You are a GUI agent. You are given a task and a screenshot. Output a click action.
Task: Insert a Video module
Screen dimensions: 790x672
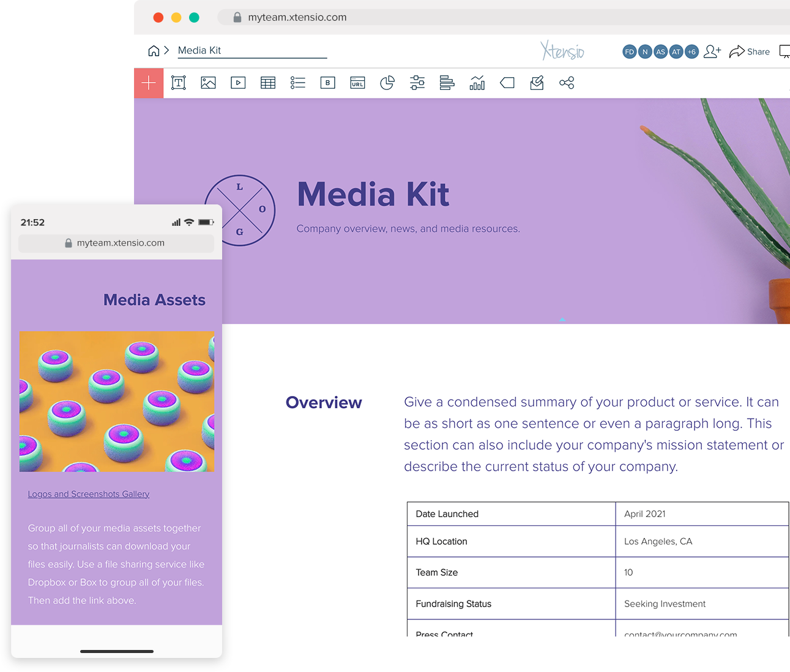point(238,83)
